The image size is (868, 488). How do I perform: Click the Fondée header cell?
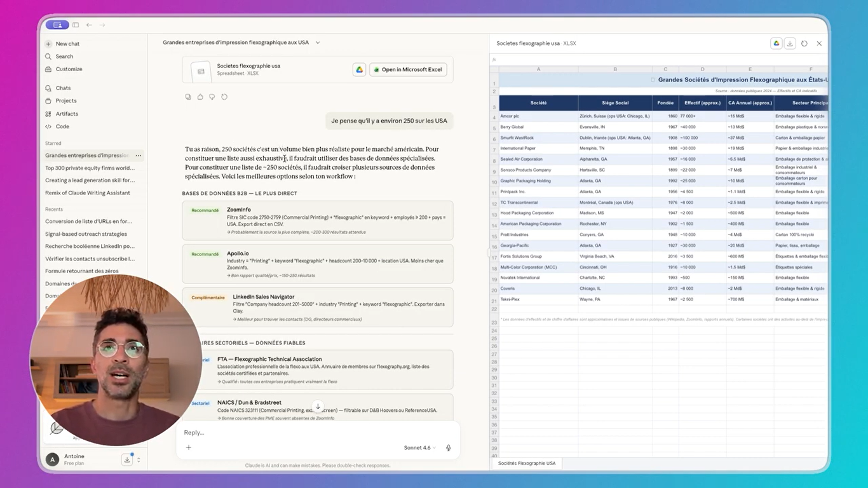tap(665, 103)
